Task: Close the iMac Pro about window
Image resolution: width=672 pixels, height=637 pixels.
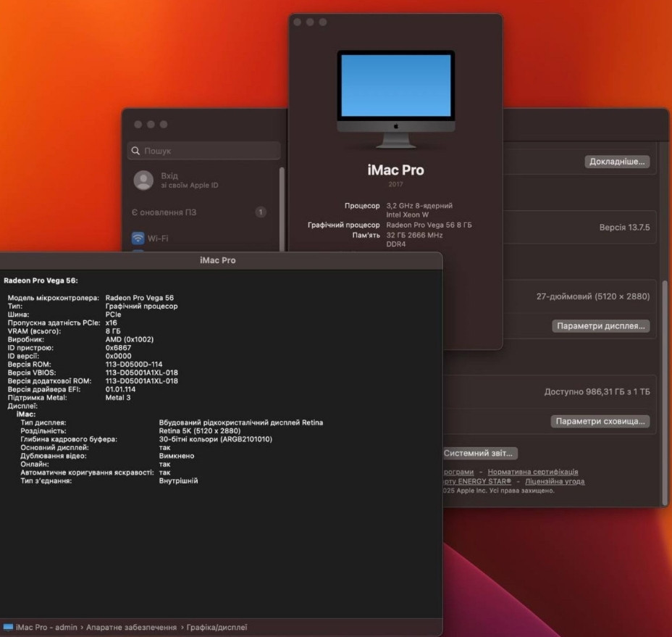Action: pos(297,22)
